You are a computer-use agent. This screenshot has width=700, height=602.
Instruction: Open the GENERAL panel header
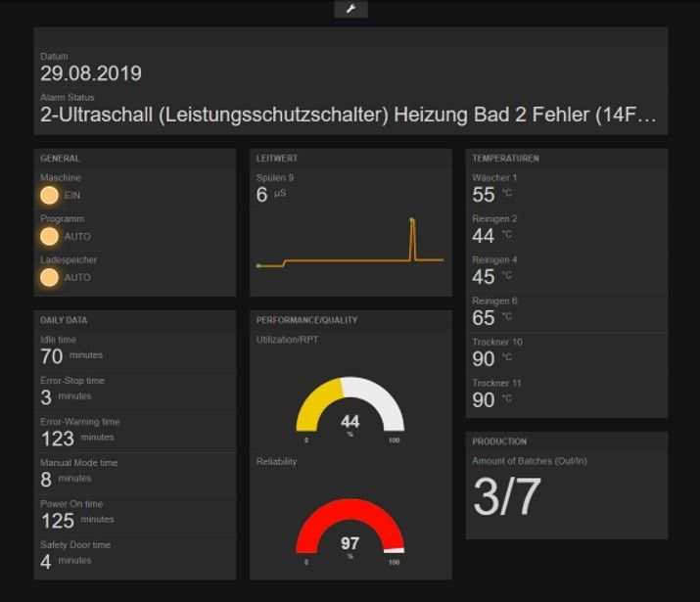tap(60, 158)
